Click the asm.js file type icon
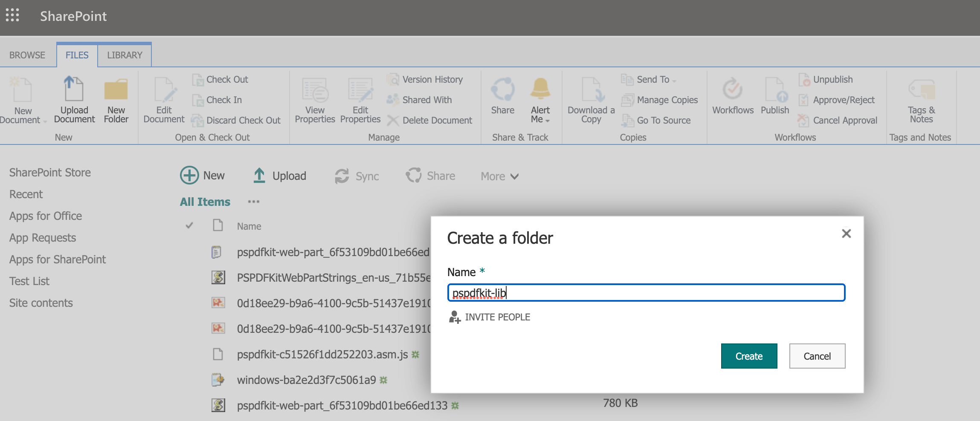Screen dimensions: 980x421 point(218,354)
